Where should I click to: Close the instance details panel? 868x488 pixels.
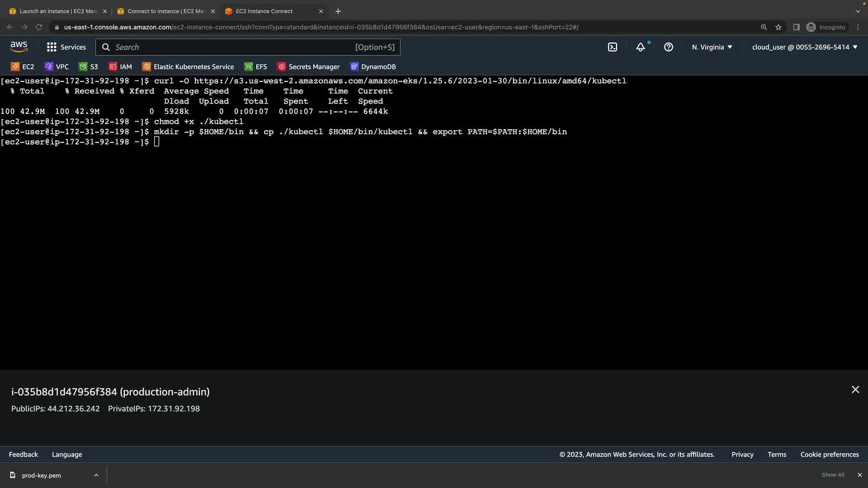coord(855,389)
